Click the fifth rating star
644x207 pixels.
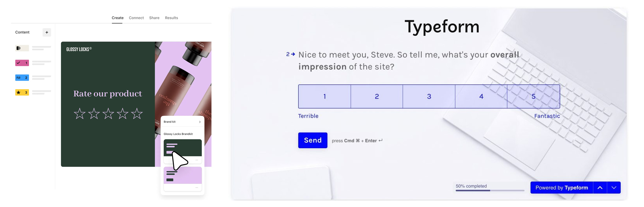(137, 114)
